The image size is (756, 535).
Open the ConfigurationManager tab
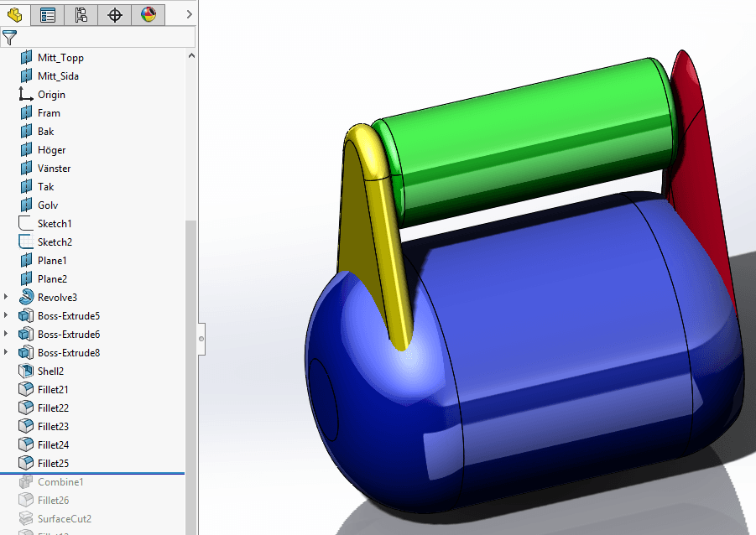(81, 14)
